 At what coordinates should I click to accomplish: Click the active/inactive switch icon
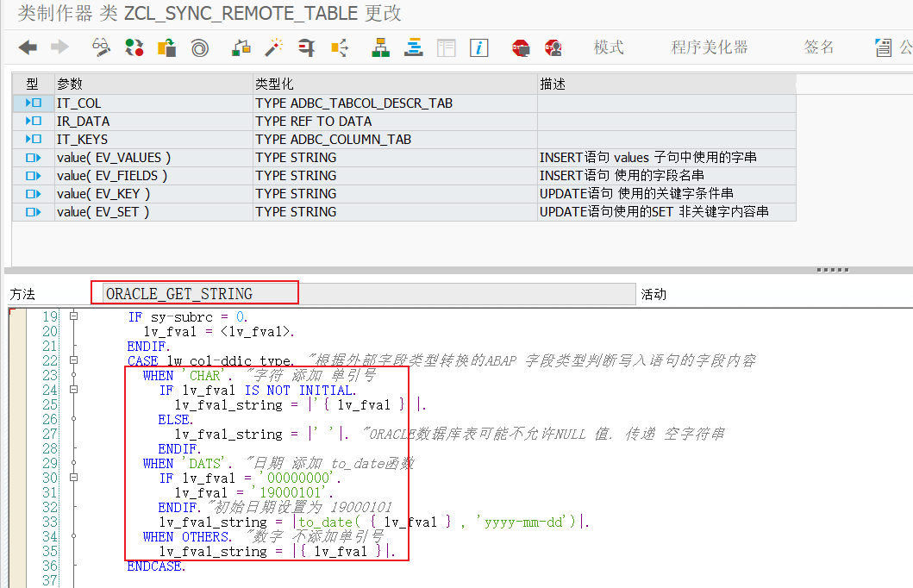tap(134, 47)
